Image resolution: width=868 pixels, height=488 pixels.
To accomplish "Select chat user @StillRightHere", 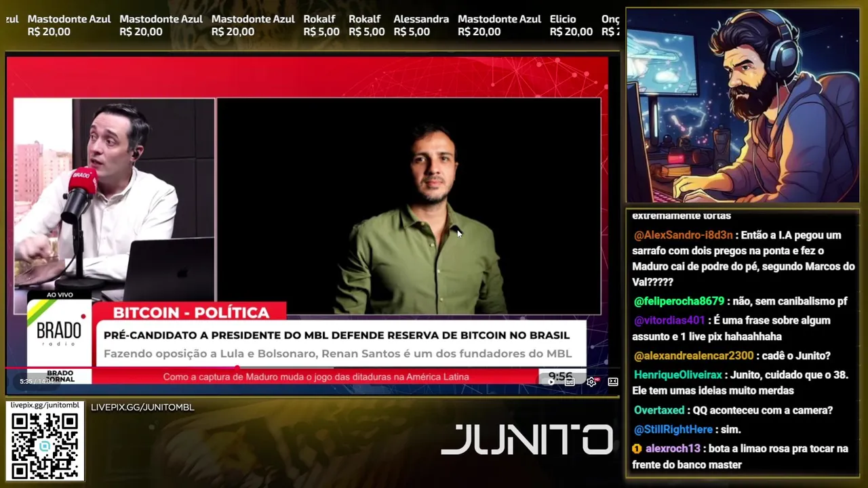I will click(673, 429).
